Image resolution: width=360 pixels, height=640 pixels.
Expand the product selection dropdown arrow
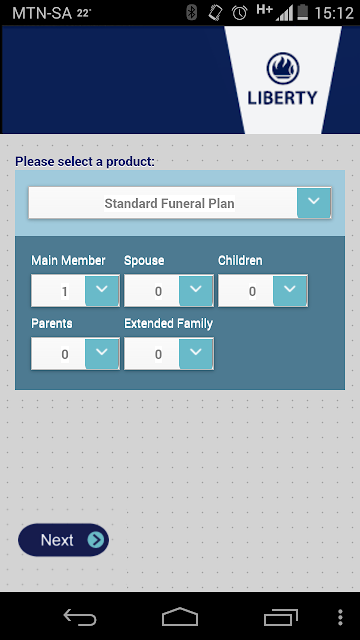point(313,202)
